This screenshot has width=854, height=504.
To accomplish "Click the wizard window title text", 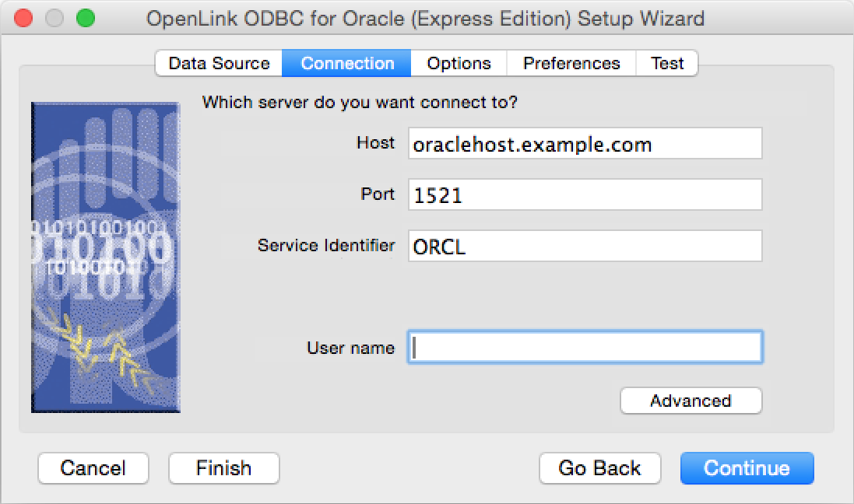I will point(425,19).
